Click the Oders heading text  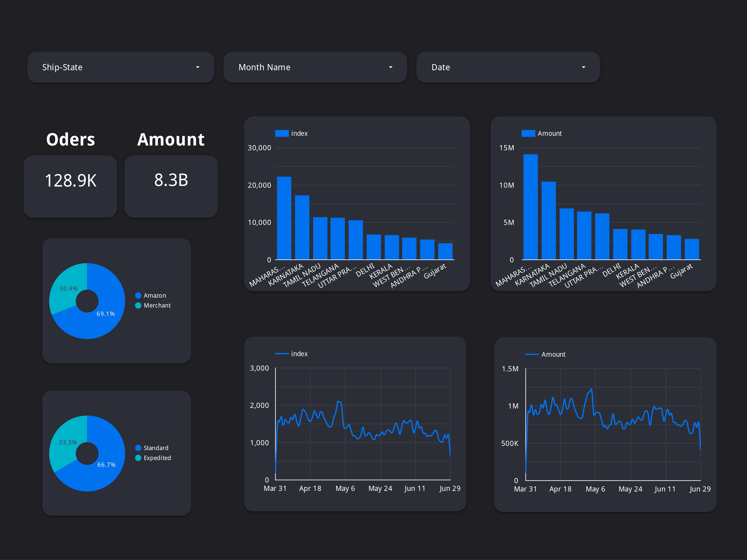coord(71,139)
